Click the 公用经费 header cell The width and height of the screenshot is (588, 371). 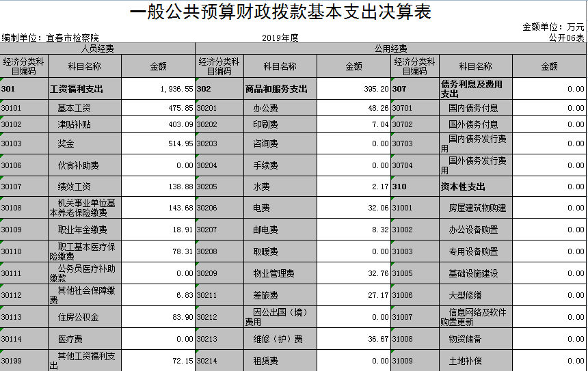coord(391,49)
